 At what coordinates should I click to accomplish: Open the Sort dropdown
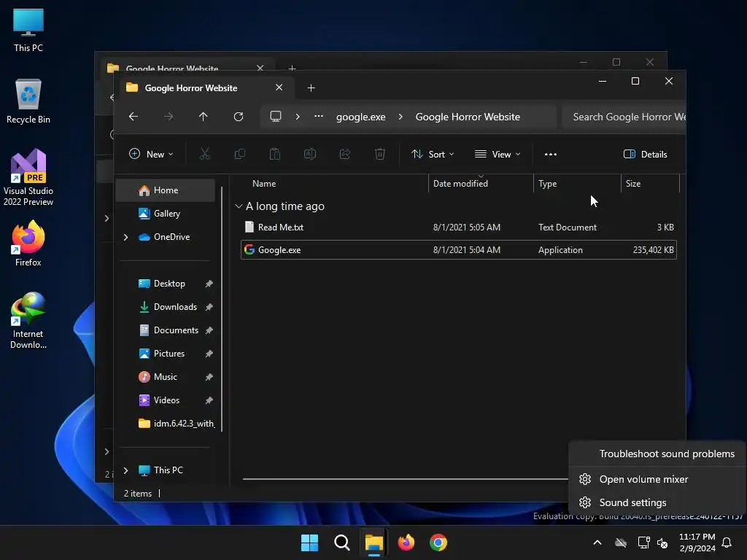tap(433, 155)
